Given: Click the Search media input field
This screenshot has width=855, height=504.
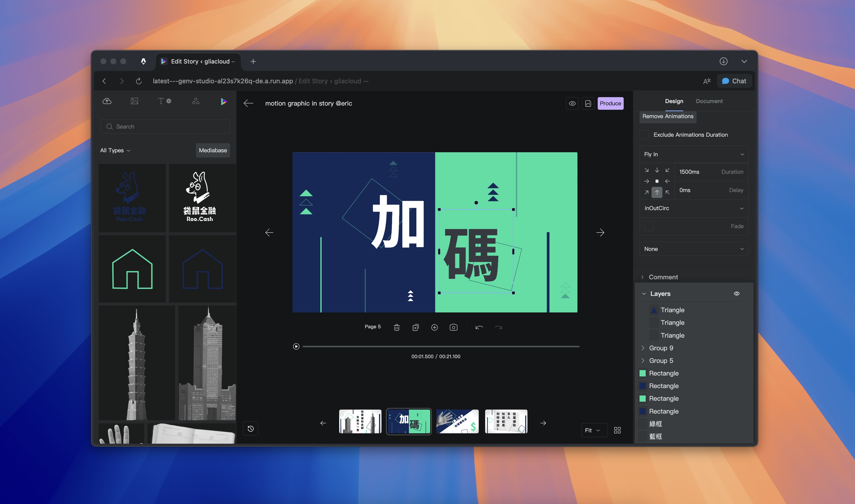Looking at the screenshot, I should pyautogui.click(x=165, y=127).
